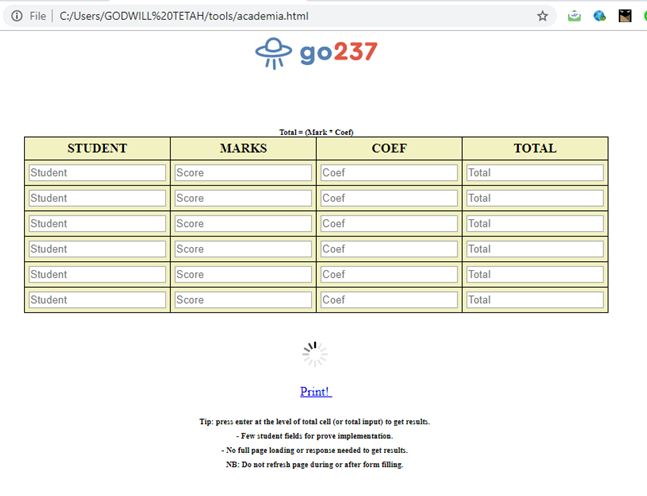Click the first row Coef field

389,172
